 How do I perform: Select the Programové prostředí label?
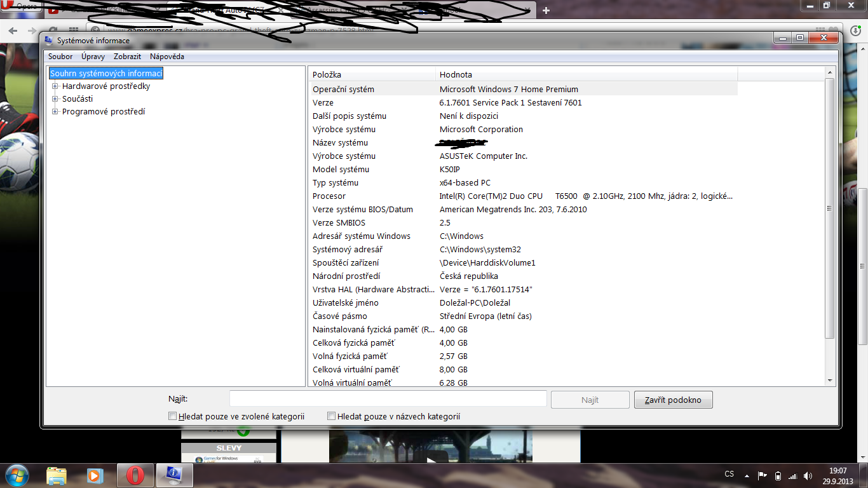click(104, 112)
